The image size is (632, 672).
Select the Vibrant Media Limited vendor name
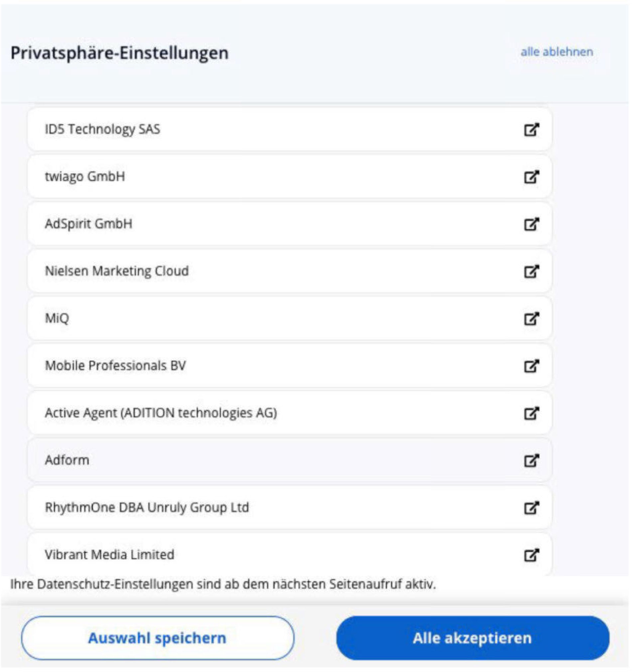[x=109, y=555]
